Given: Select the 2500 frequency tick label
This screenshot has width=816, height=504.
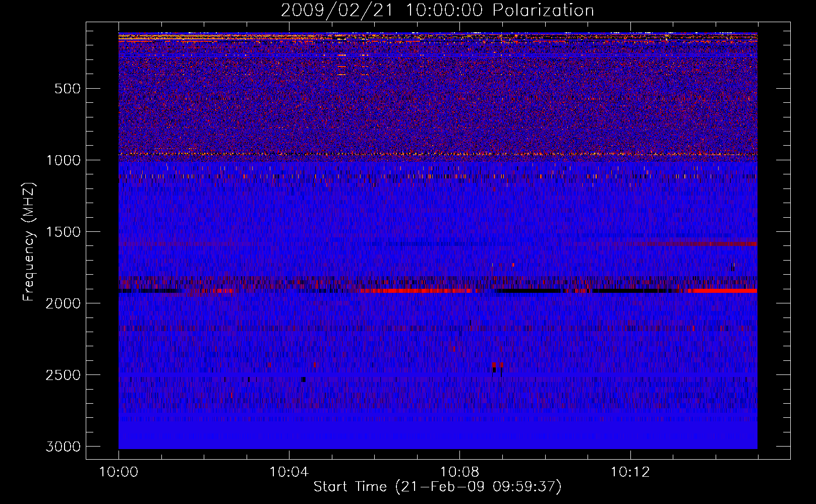Looking at the screenshot, I should click(63, 375).
